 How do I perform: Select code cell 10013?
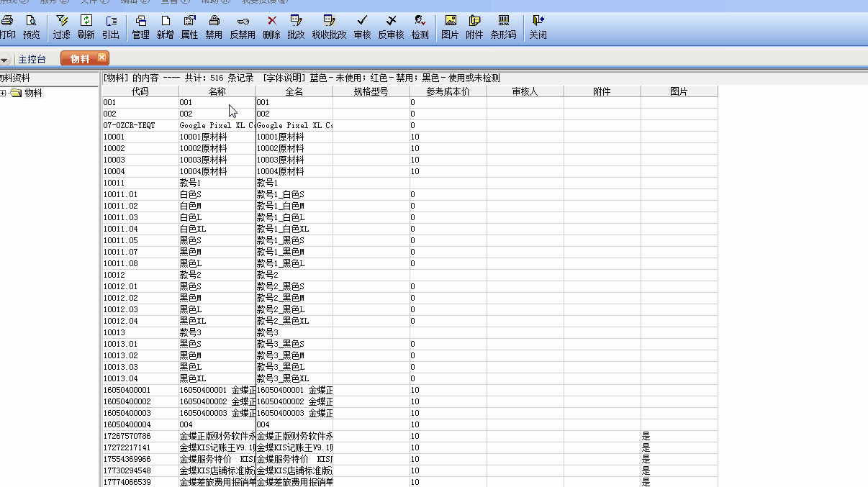pos(140,332)
